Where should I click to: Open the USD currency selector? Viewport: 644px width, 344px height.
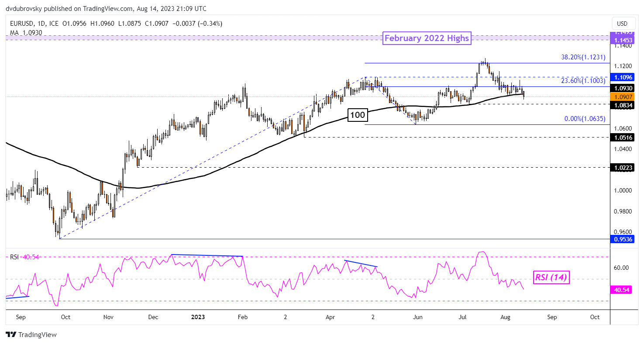(622, 24)
